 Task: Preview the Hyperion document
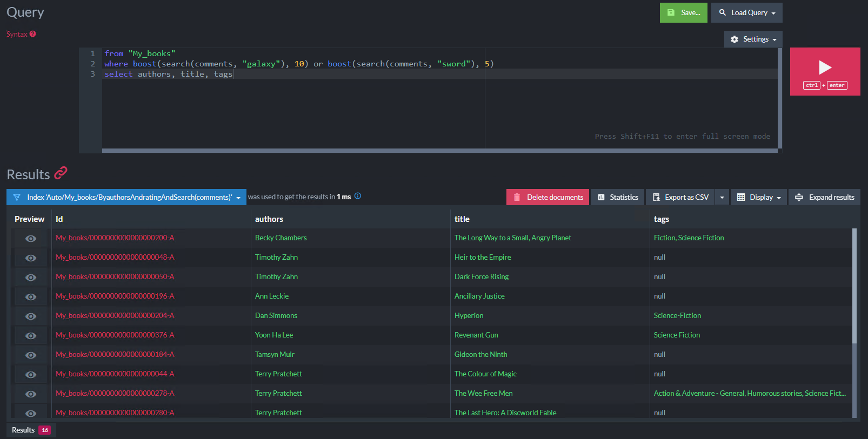coord(31,316)
